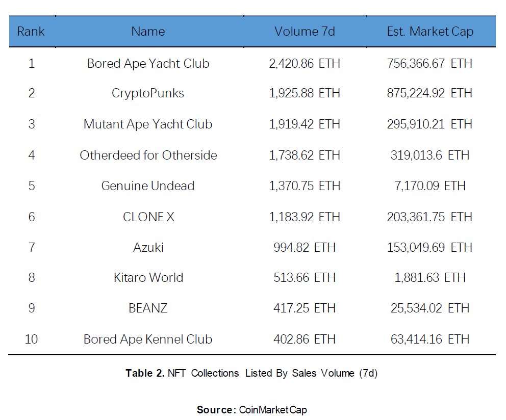Screen dimensions: 506x420
Task: Click market cap 63,414.16 ETH
Action: pyautogui.click(x=430, y=339)
